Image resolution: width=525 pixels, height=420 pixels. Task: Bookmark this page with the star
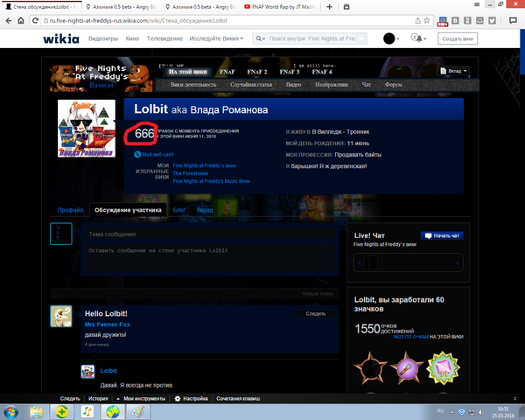[x=427, y=21]
